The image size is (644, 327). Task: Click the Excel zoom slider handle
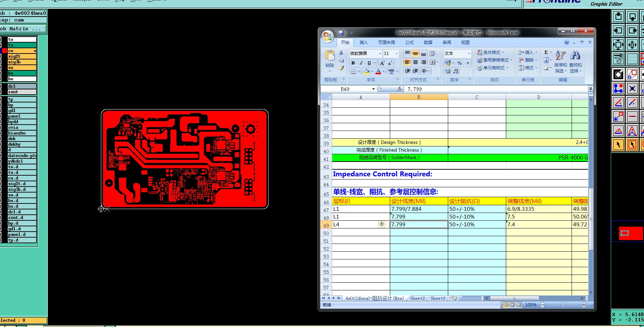pos(563,305)
